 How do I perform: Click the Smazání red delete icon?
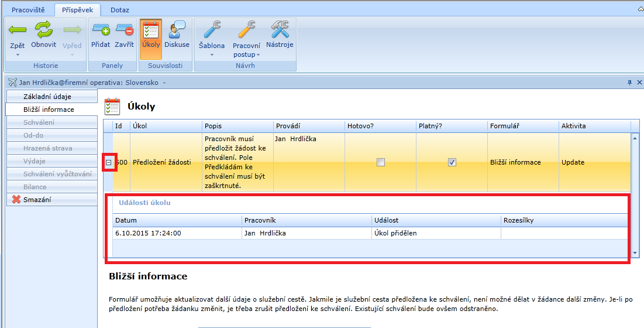pyautogui.click(x=16, y=200)
